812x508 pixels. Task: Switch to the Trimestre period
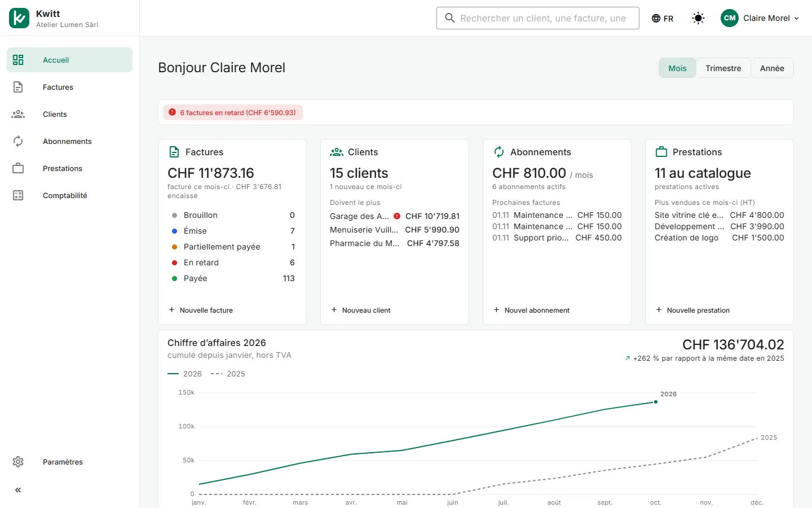pyautogui.click(x=723, y=68)
